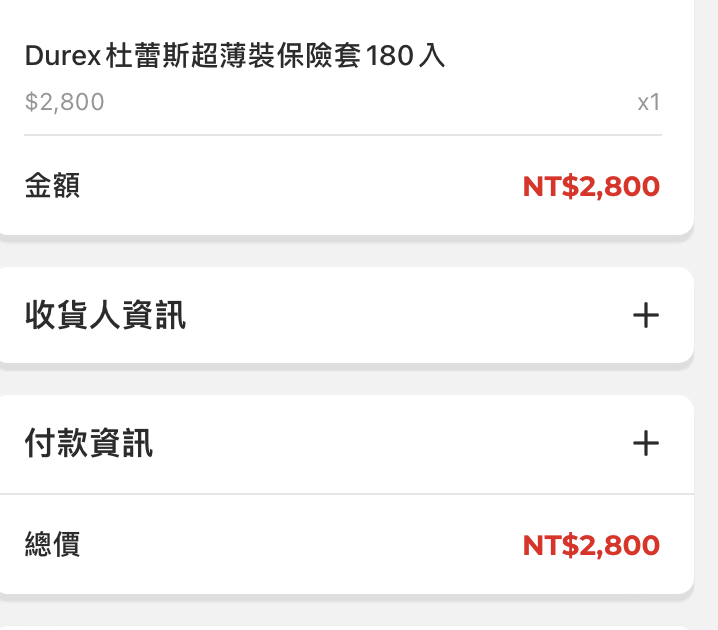The image size is (718, 630).
Task: Click the red NT$2,800 beside 金額
Action: (x=590, y=187)
